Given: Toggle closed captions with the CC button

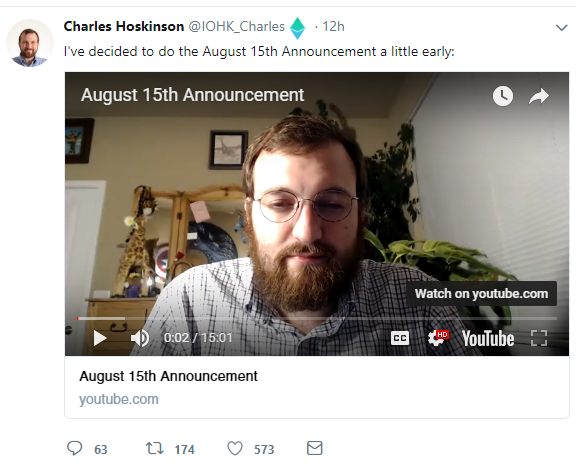Looking at the screenshot, I should click(400, 338).
